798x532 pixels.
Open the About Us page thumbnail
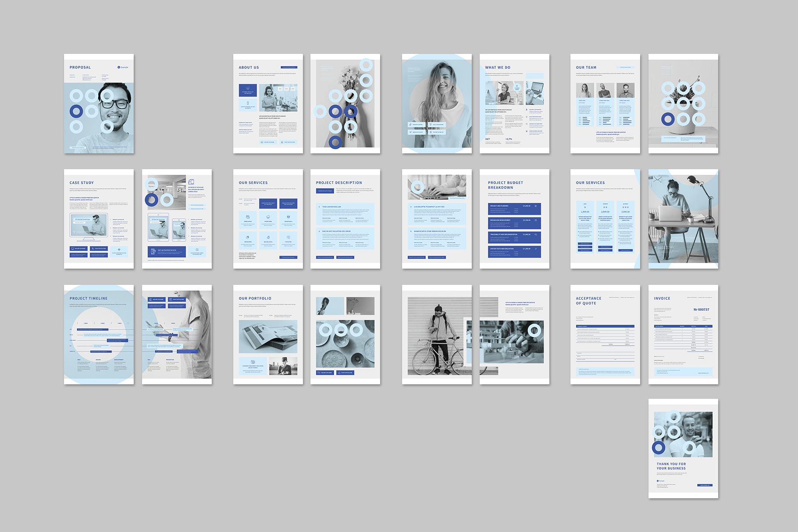coord(268,104)
